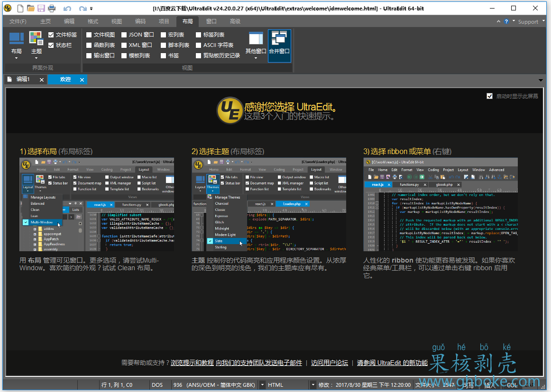Create a new file from quick access toolbar
Viewport: 551px width, 392px height.
(20, 8)
